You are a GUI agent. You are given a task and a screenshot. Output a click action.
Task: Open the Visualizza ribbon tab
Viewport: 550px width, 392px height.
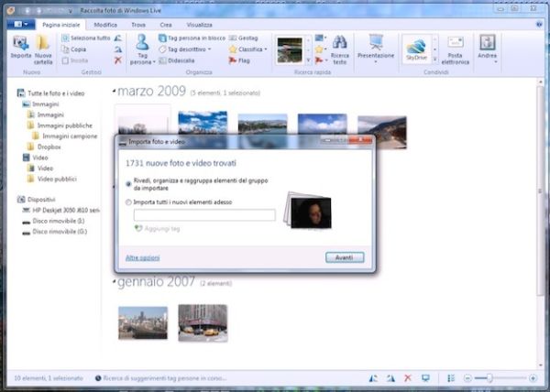pos(199,21)
